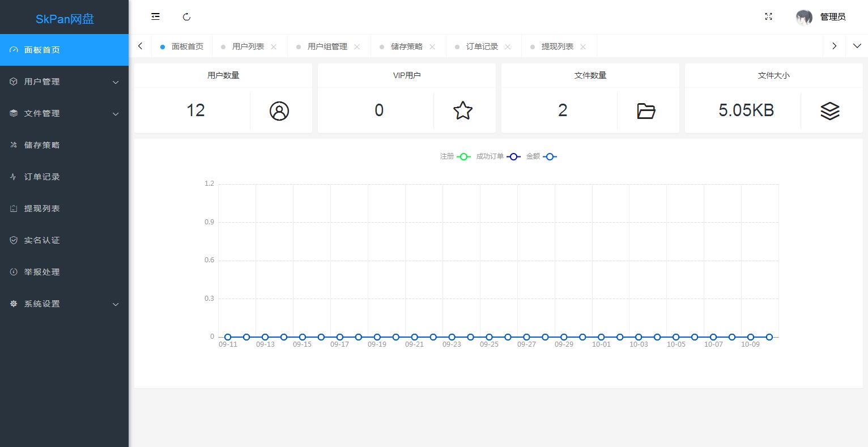Collapse the sidebar with the menu fold icon
The height and width of the screenshot is (447, 868).
tap(155, 17)
